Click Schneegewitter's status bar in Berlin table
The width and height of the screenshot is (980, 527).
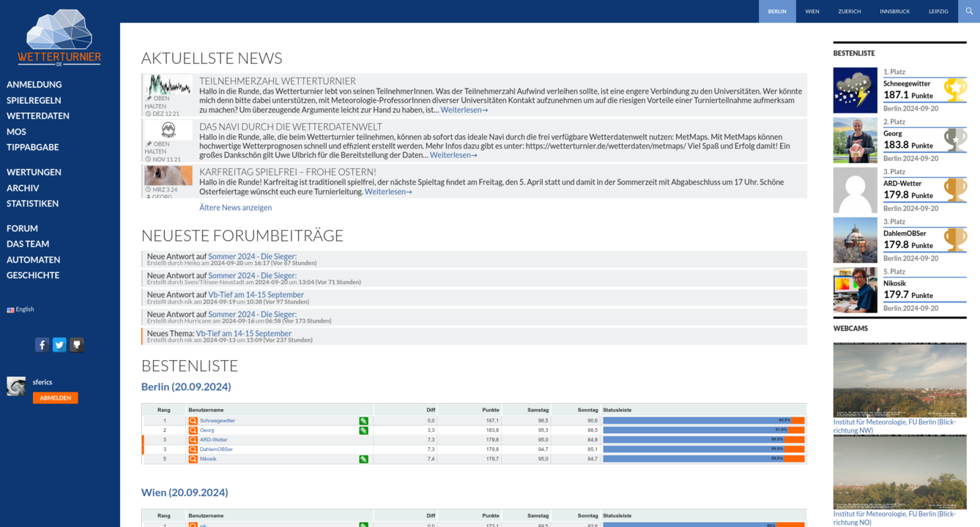click(703, 421)
